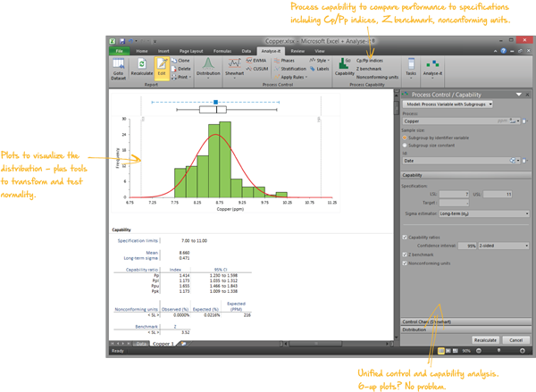Toggle the Z benchmark checkbox

click(x=405, y=254)
